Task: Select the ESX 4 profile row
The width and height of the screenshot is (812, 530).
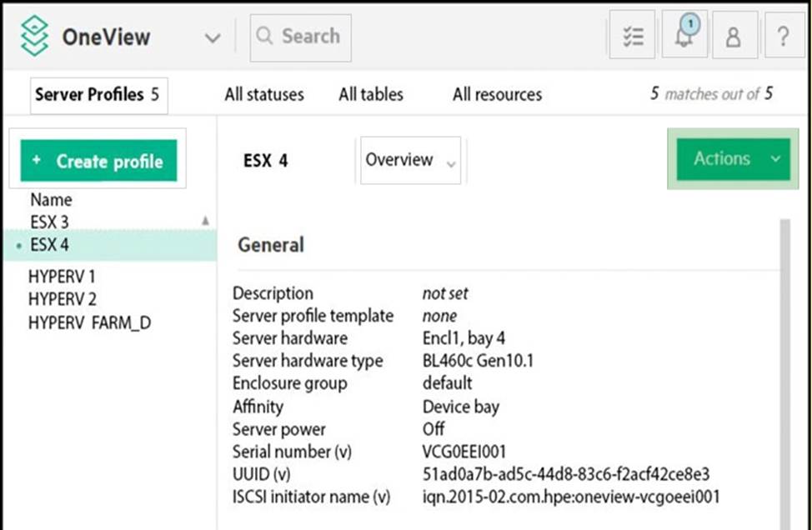Action: coord(110,244)
